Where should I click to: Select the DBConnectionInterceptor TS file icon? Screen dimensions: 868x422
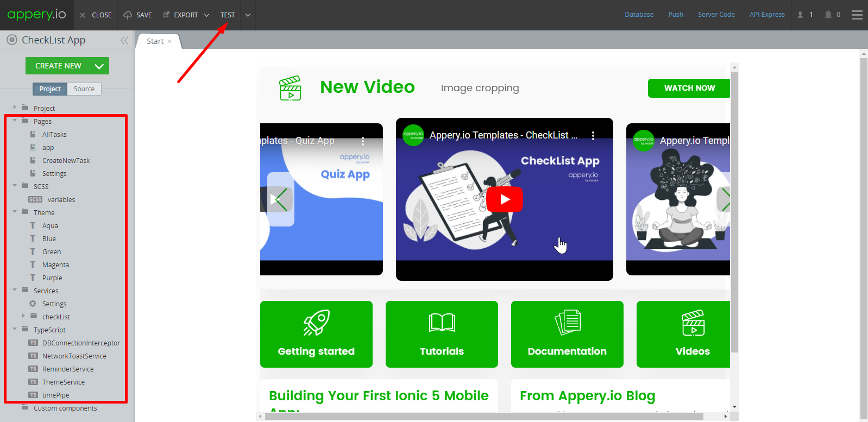(33, 343)
